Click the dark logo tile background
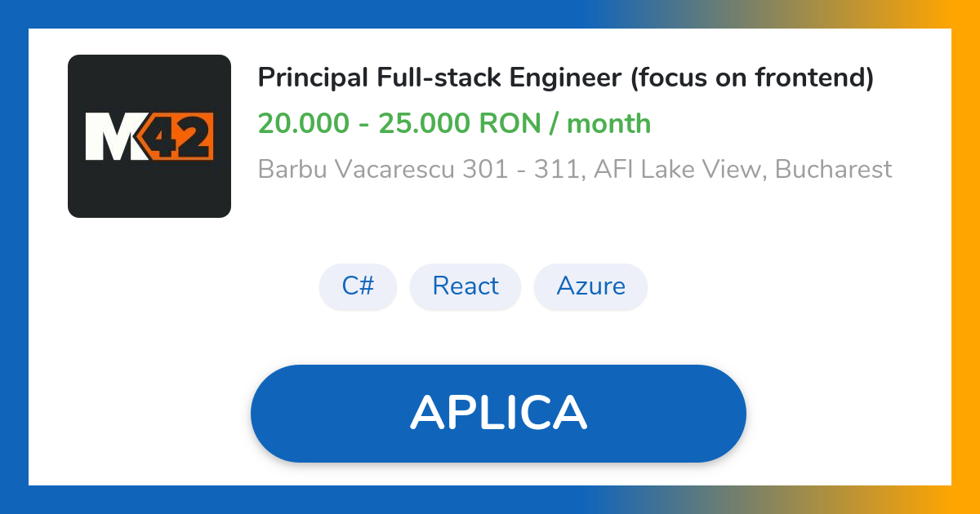980x514 pixels. (149, 82)
